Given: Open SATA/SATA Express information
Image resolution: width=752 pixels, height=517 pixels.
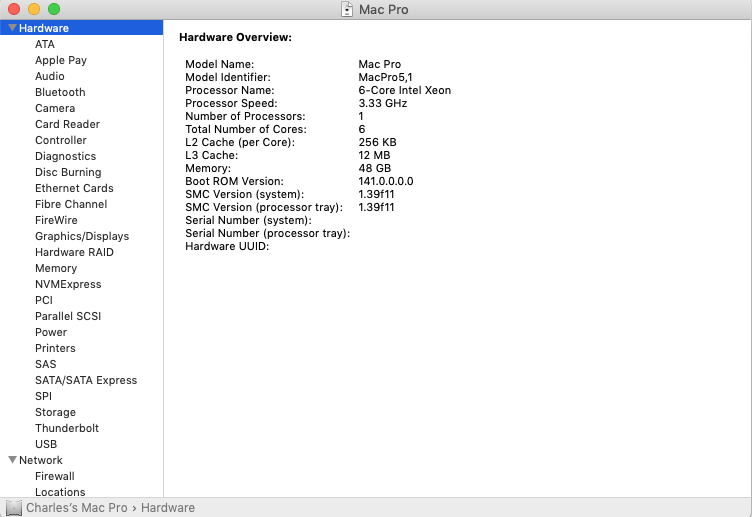Looking at the screenshot, I should click(x=86, y=380).
